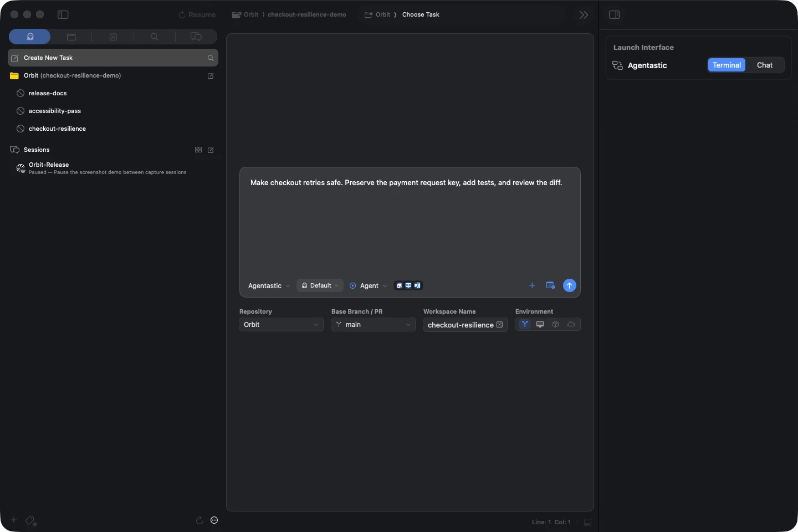Select the cloud environment option

pyautogui.click(x=571, y=324)
